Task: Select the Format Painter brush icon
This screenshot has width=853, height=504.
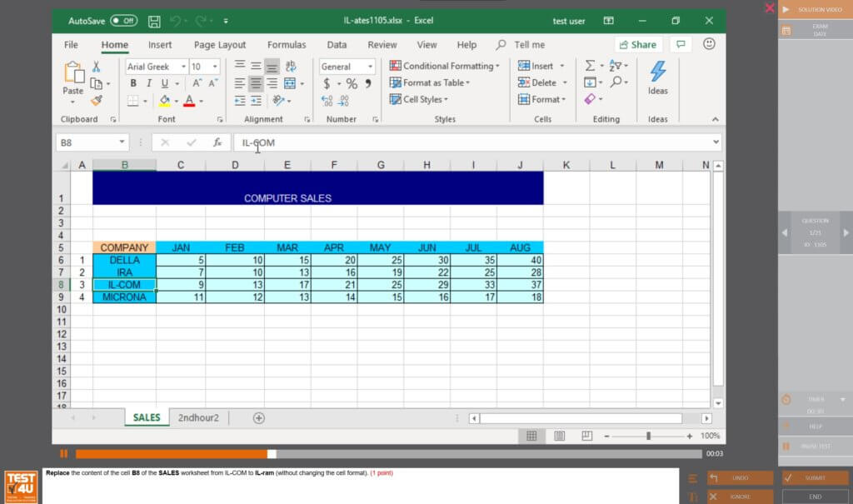Action: [97, 100]
